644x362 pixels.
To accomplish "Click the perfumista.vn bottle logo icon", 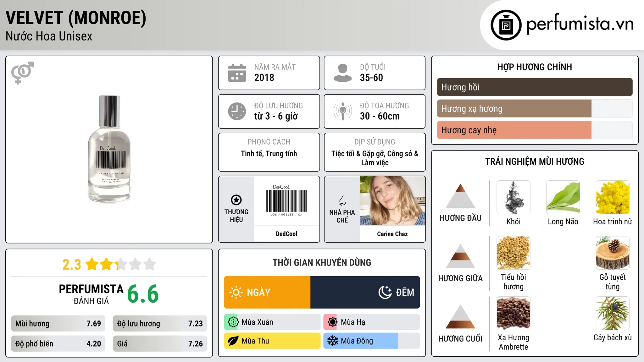I will [x=506, y=25].
